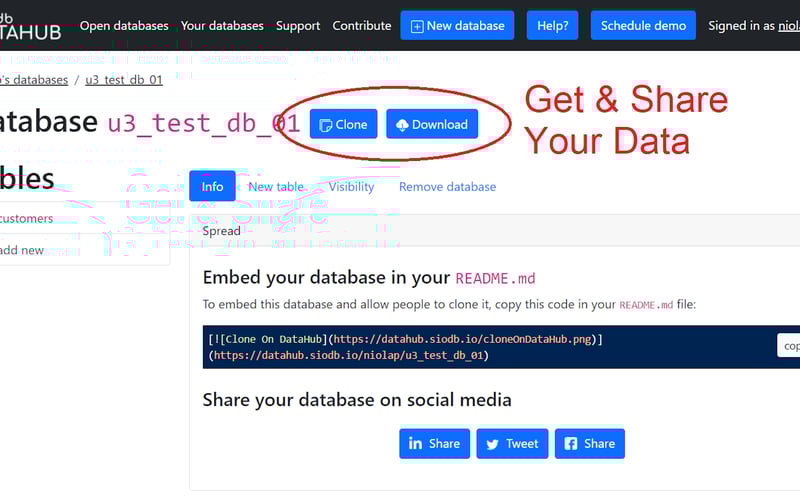Tweet the database on Twitter

tap(512, 443)
